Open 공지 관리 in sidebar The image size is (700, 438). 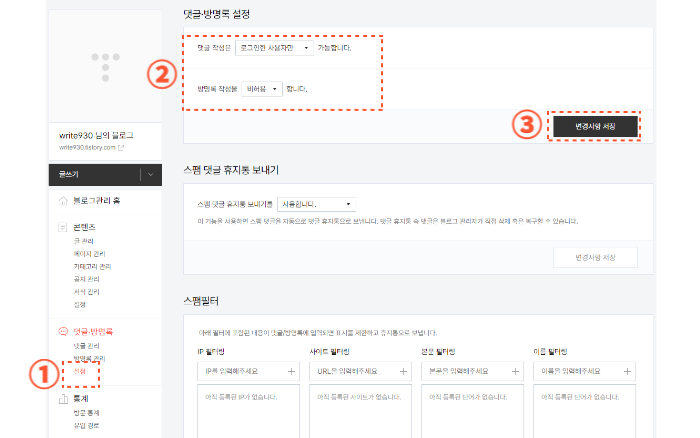[x=86, y=279]
